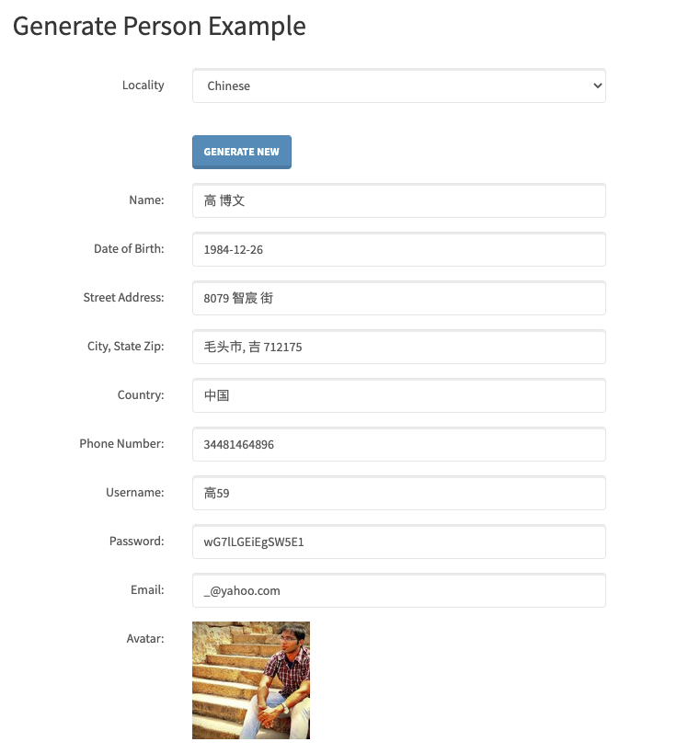The height and width of the screenshot is (753, 700).
Task: Click the dropdown chevron arrow for Locality
Action: [597, 86]
